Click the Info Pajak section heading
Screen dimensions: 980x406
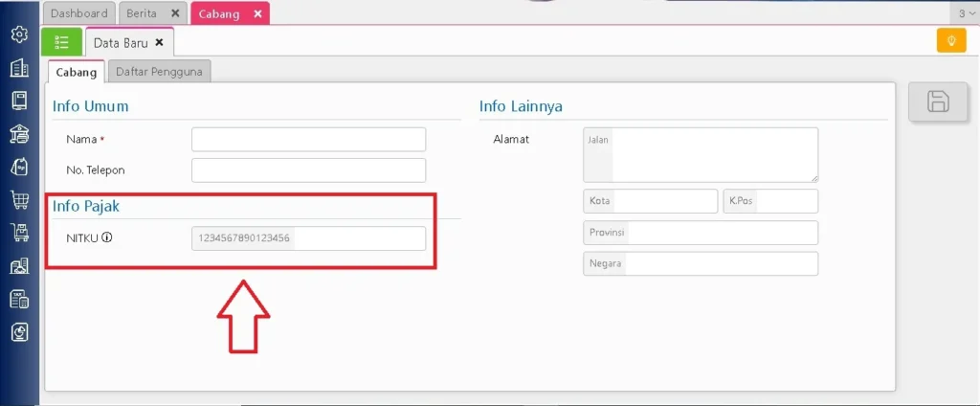click(x=86, y=206)
